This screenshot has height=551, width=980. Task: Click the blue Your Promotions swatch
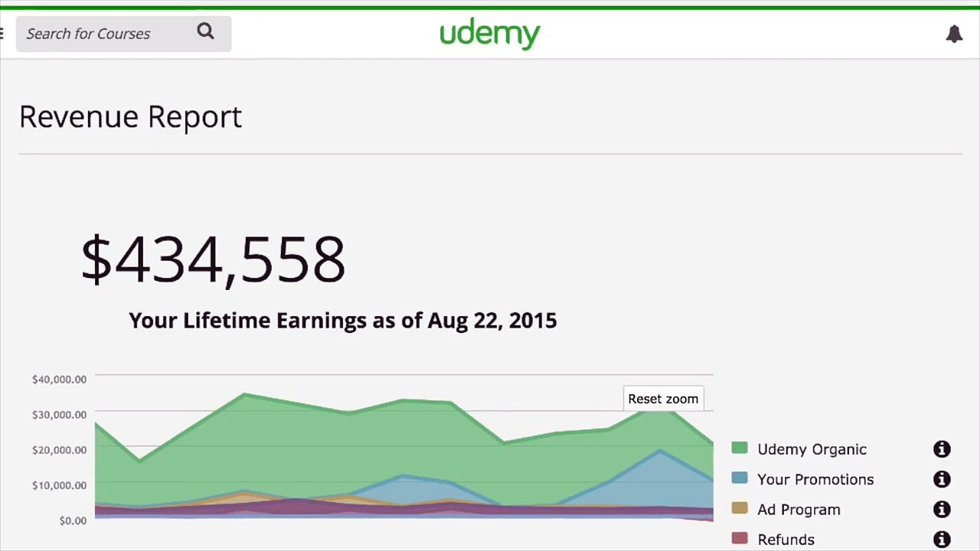(740, 478)
